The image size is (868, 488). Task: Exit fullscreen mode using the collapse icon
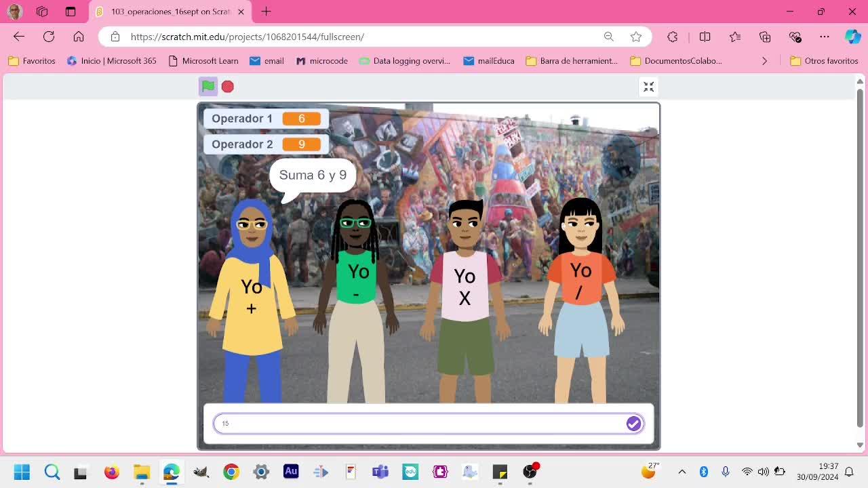coord(649,87)
